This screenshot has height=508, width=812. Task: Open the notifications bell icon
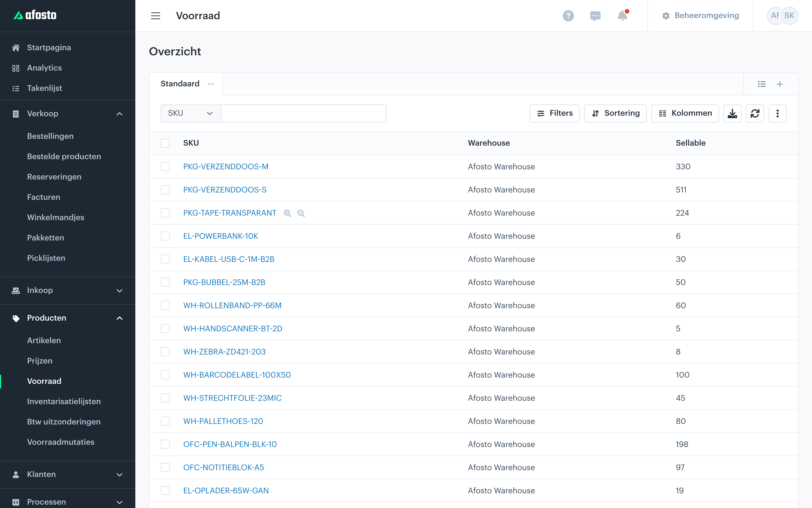point(622,15)
